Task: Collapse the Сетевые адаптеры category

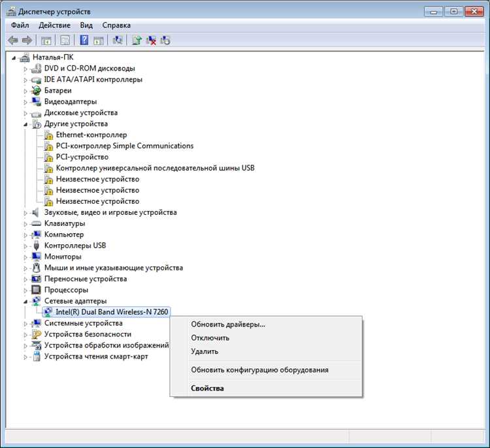Action: click(25, 302)
